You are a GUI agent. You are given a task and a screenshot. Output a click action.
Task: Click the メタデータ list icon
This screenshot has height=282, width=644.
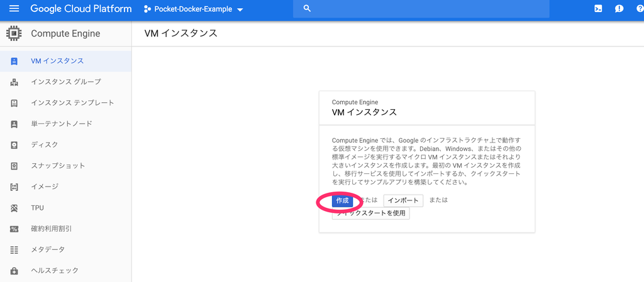[14, 250]
